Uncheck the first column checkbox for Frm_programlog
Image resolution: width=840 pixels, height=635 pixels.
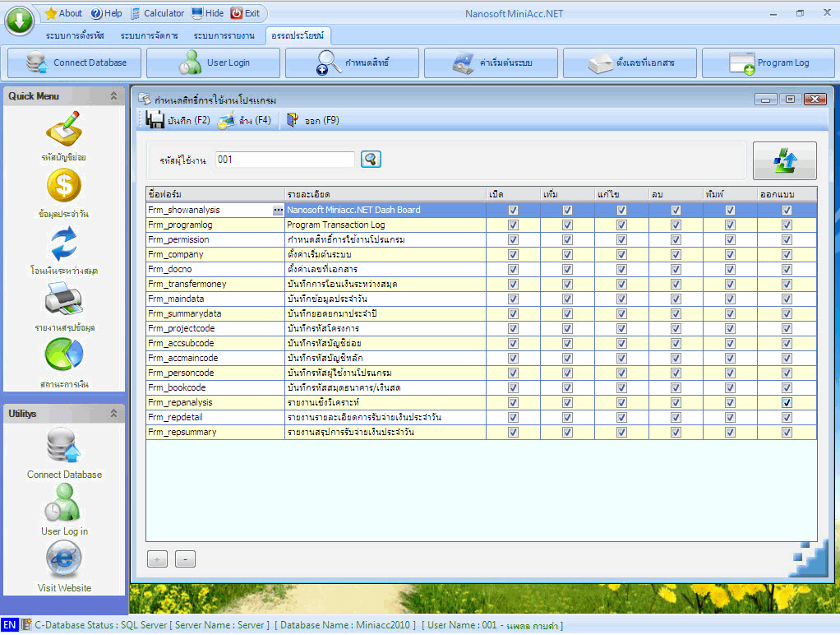click(x=514, y=225)
